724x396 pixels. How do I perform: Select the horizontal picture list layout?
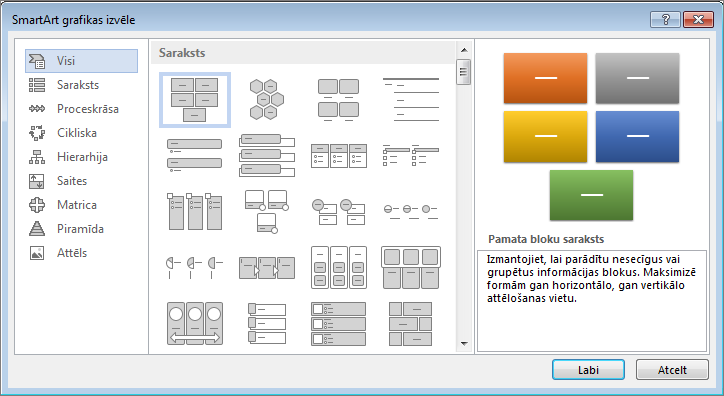410,268
